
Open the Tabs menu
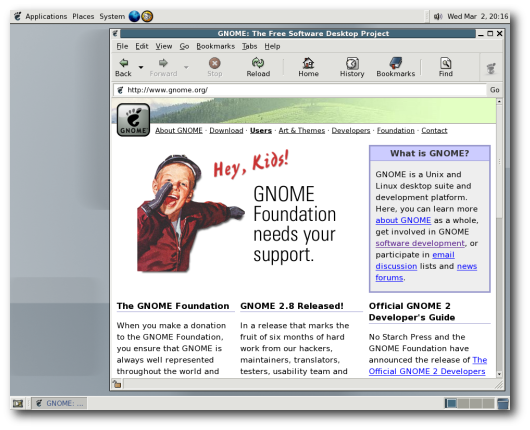249,46
